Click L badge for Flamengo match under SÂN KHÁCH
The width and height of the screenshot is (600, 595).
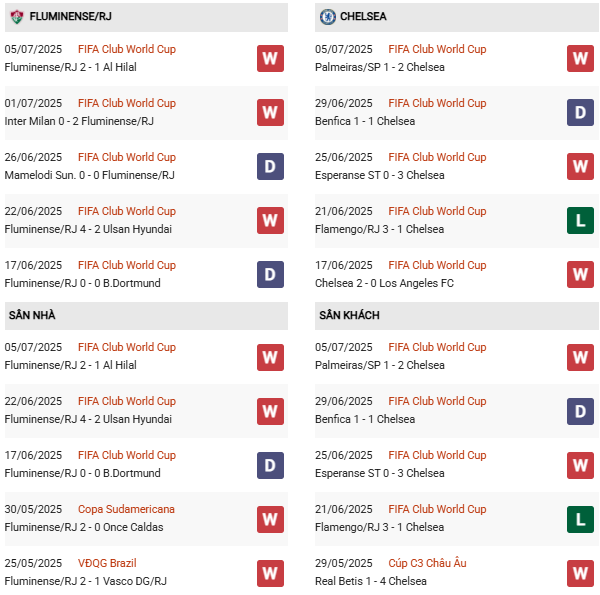[x=580, y=518]
